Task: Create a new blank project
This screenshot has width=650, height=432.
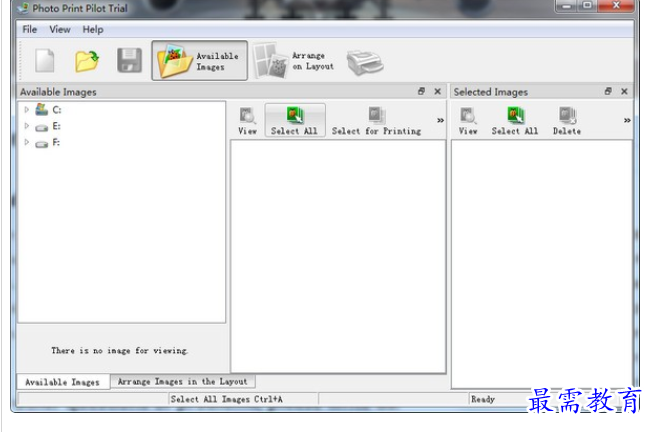Action: point(45,61)
